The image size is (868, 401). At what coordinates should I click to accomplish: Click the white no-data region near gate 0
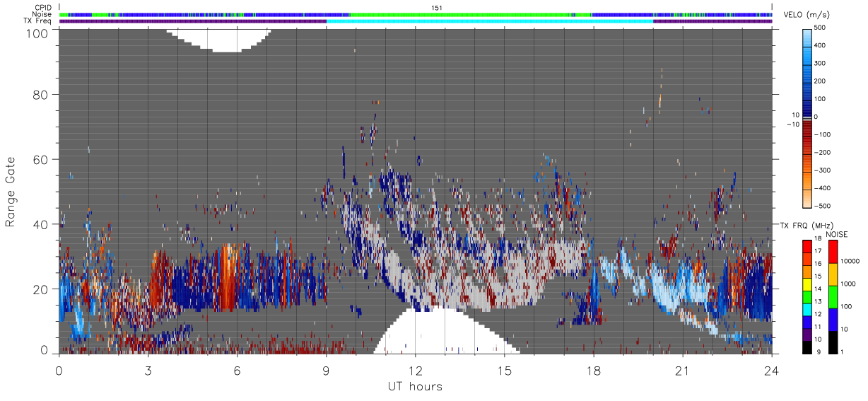click(447, 334)
